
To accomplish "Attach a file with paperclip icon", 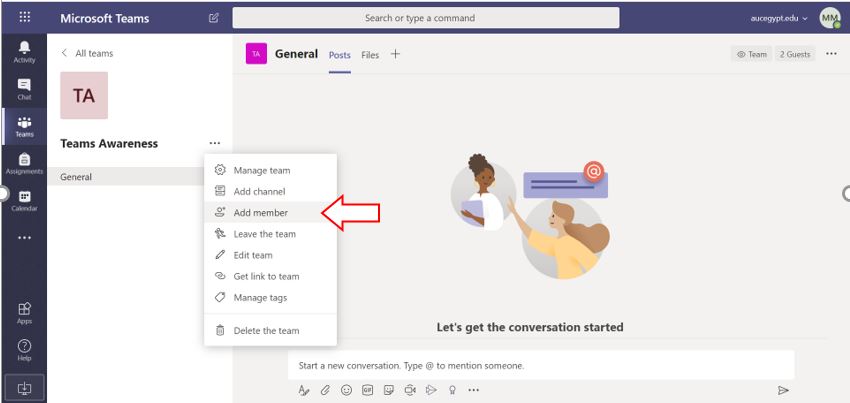I will [325, 390].
